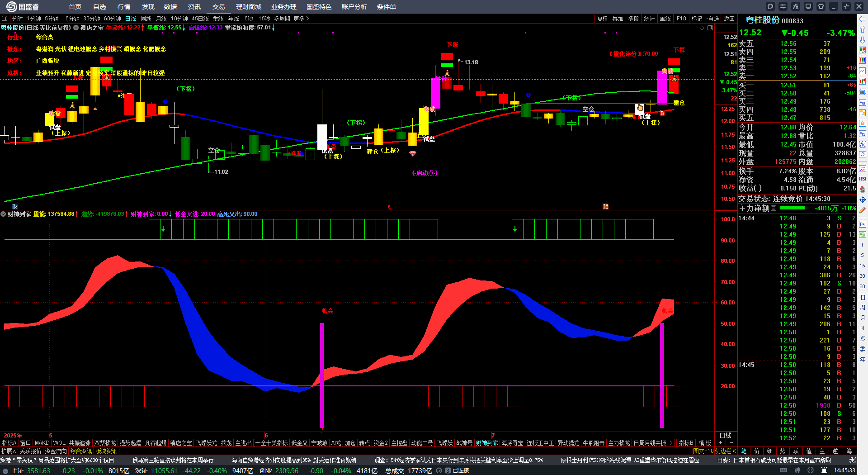Open the 指标B indicator group dropdown

tap(686, 443)
